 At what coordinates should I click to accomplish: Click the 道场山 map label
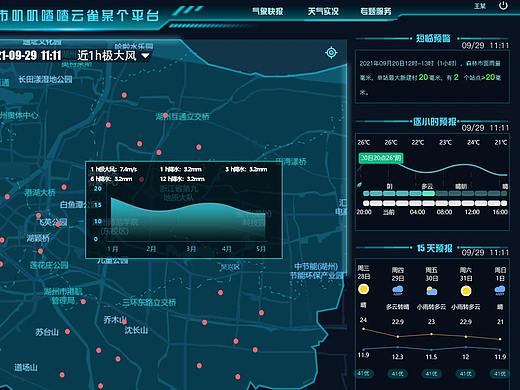click(x=26, y=367)
